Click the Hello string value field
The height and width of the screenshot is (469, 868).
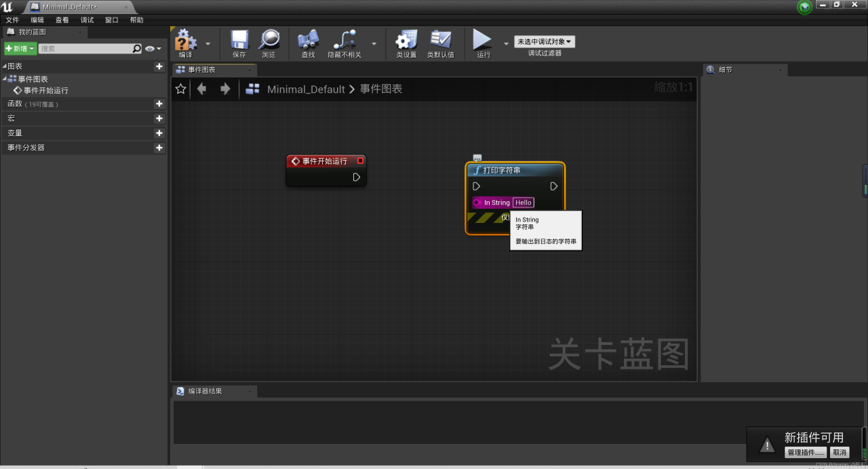524,203
